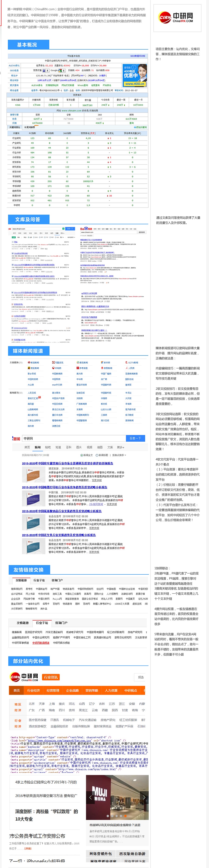The height and width of the screenshot is (868, 209).
Task: Click the 百度一下 search button
Action: (135, 438)
